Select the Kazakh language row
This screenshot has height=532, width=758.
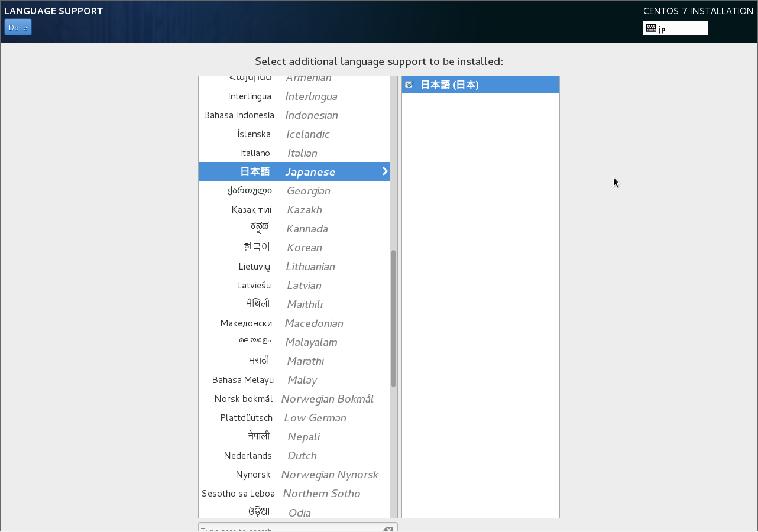pyautogui.click(x=294, y=210)
